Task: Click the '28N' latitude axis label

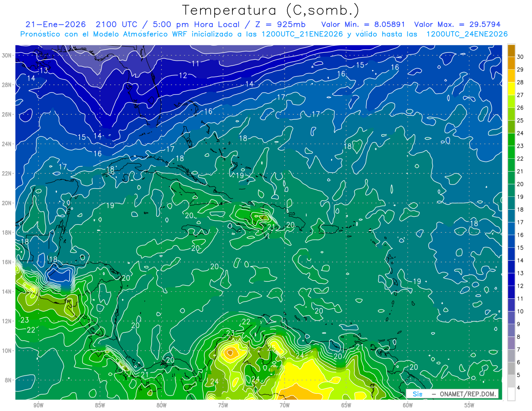Action: pyautogui.click(x=7, y=85)
